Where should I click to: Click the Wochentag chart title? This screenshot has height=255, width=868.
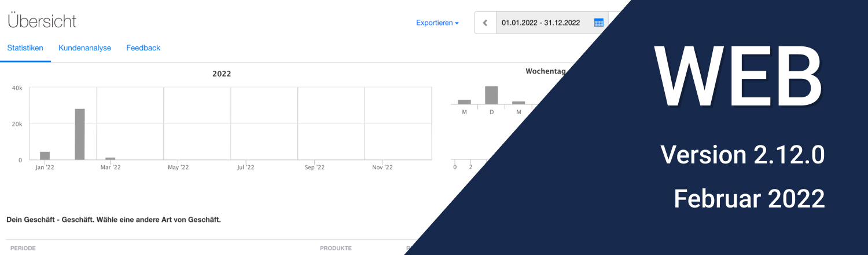coord(545,71)
